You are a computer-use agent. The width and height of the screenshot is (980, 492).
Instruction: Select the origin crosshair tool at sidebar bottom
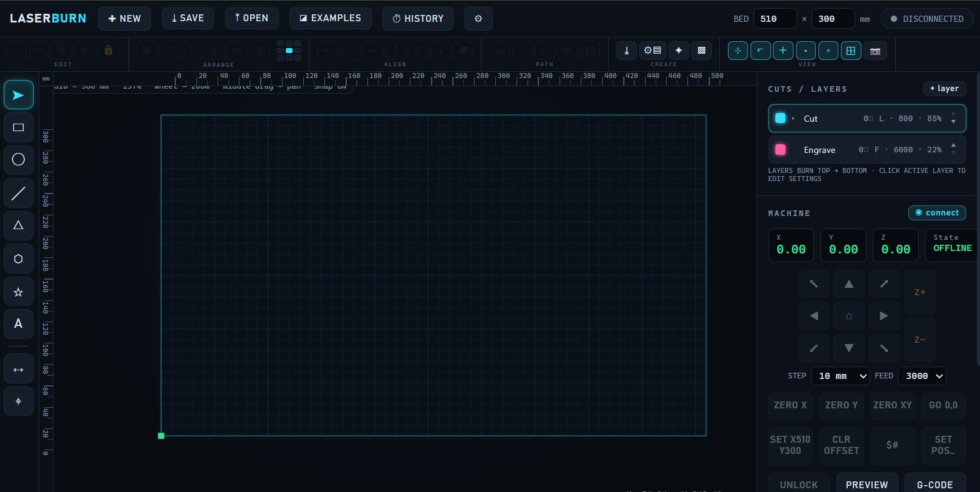point(19,401)
